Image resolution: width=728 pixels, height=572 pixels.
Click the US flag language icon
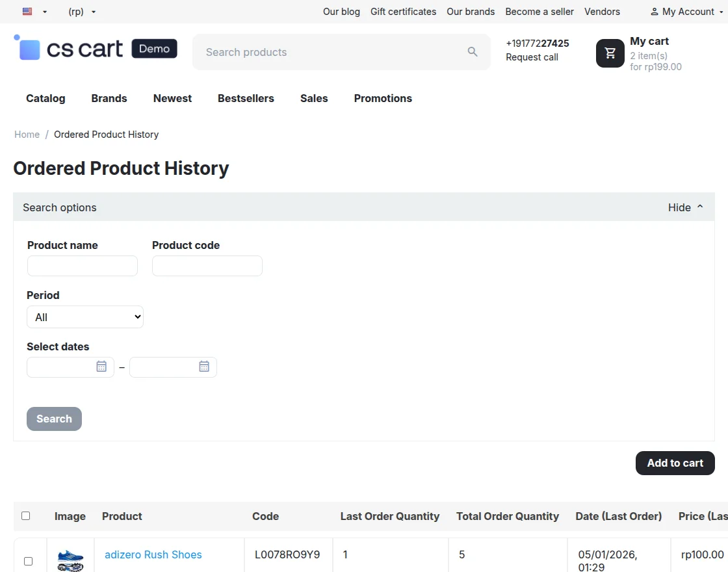point(27,12)
